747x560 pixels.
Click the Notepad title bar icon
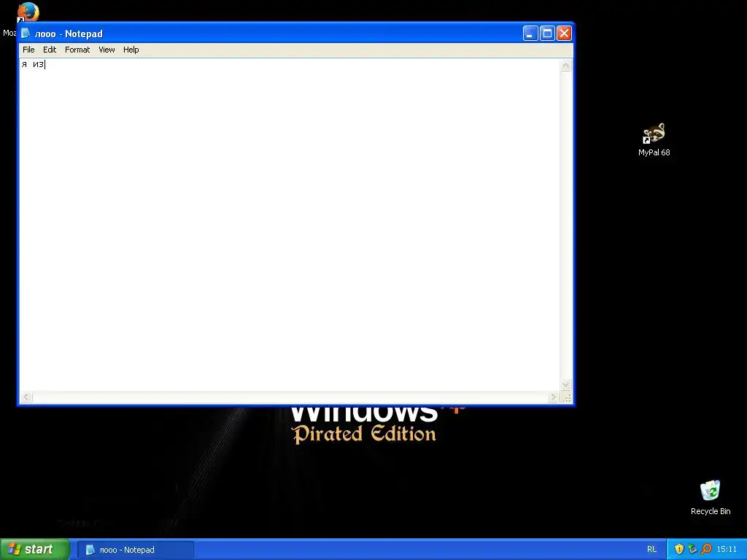coord(26,34)
